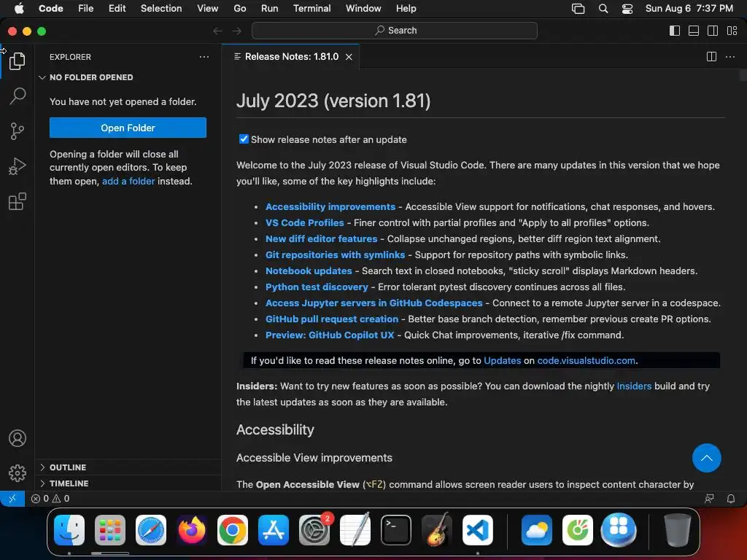Open the Terminal menu
The width and height of the screenshot is (747, 560).
point(311,9)
